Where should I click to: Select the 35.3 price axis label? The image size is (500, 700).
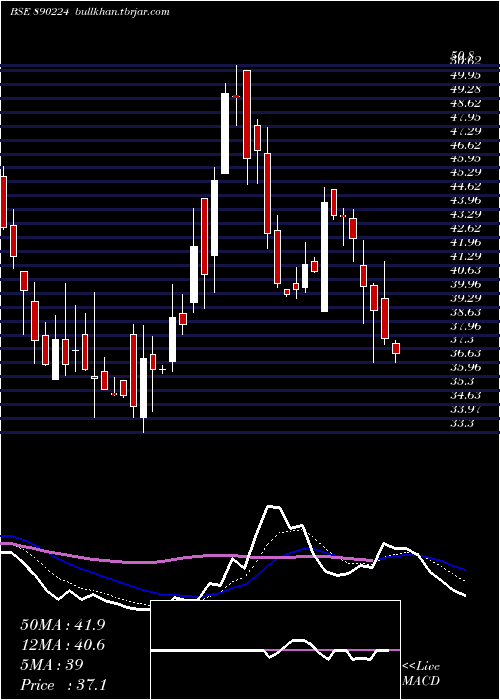462,382
